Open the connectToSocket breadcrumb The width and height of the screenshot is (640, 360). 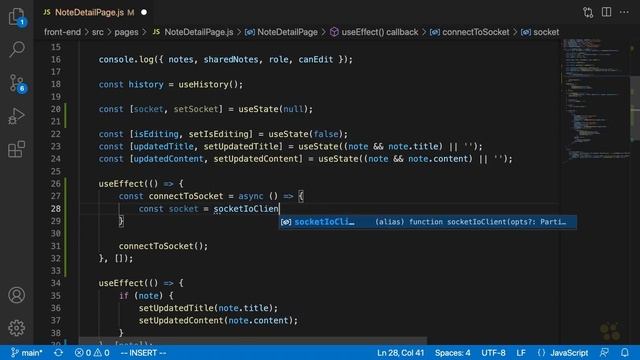click(x=470, y=32)
